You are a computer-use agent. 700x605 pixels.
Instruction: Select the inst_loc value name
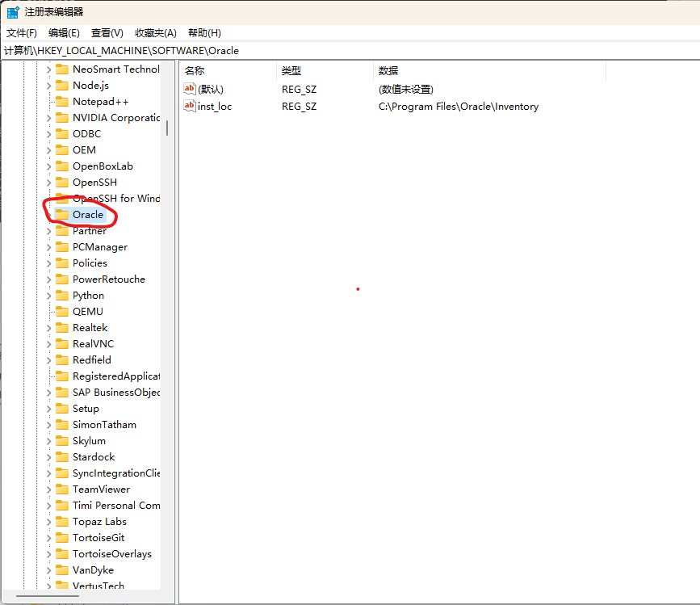coord(215,107)
